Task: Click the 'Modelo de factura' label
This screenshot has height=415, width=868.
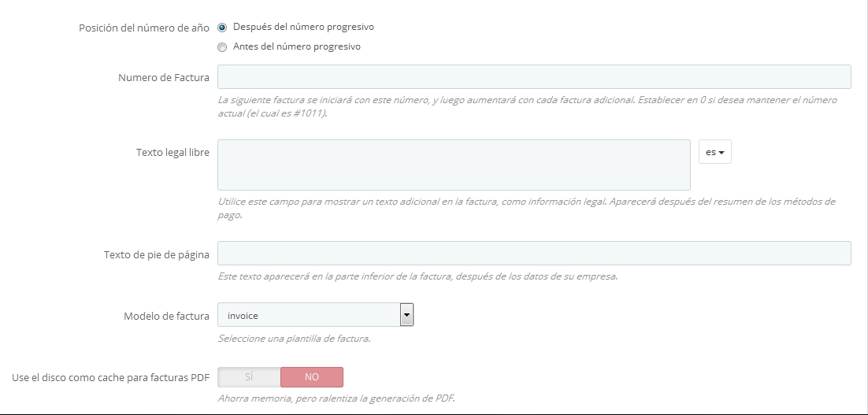Action: pos(166,316)
